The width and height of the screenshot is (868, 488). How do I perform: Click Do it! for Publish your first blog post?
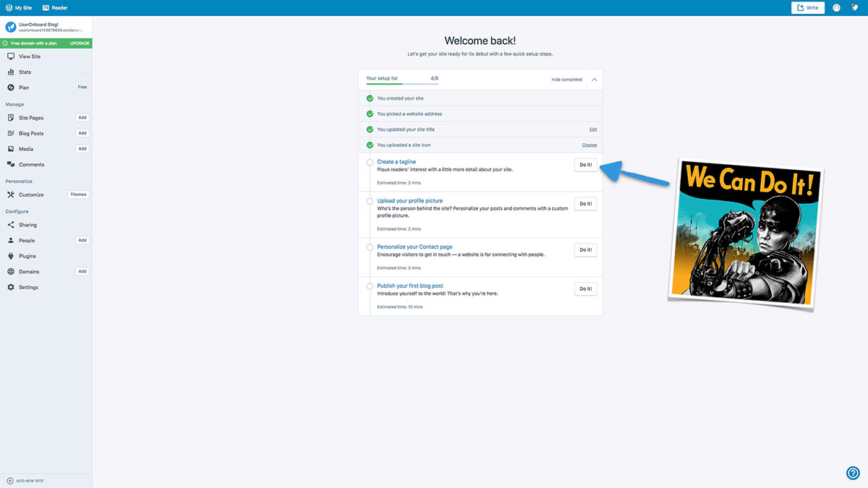coord(586,288)
